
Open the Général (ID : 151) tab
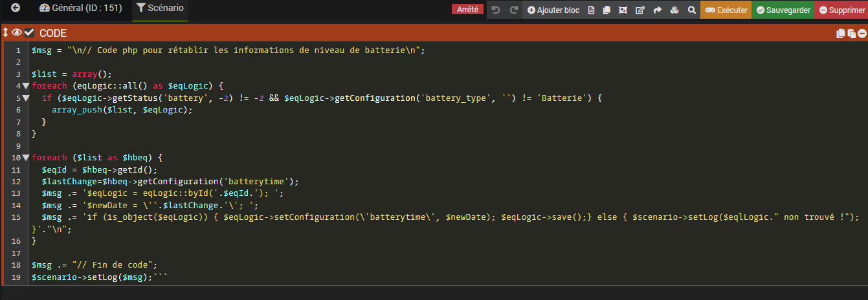coord(81,9)
